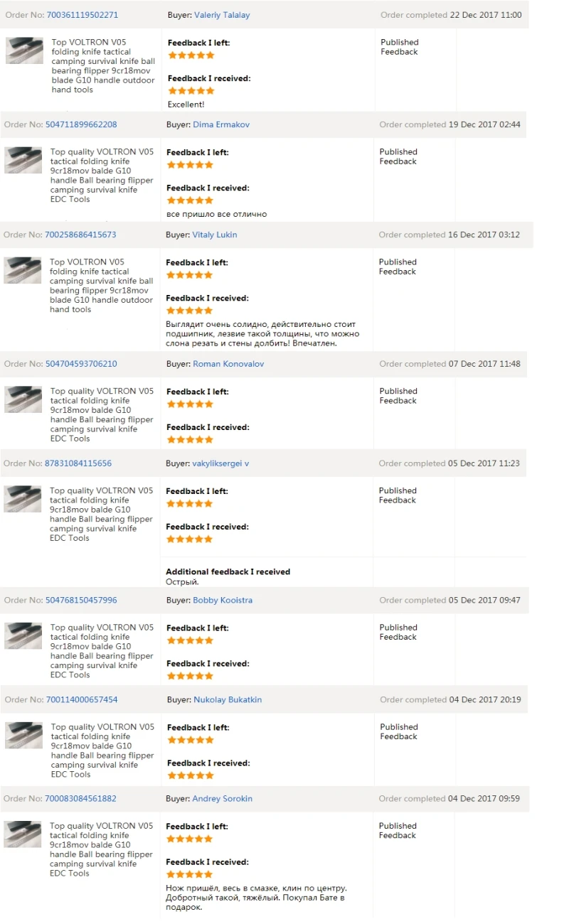Click order number 504711899662208
Image resolution: width=569 pixels, height=924 pixels.
[81, 124]
